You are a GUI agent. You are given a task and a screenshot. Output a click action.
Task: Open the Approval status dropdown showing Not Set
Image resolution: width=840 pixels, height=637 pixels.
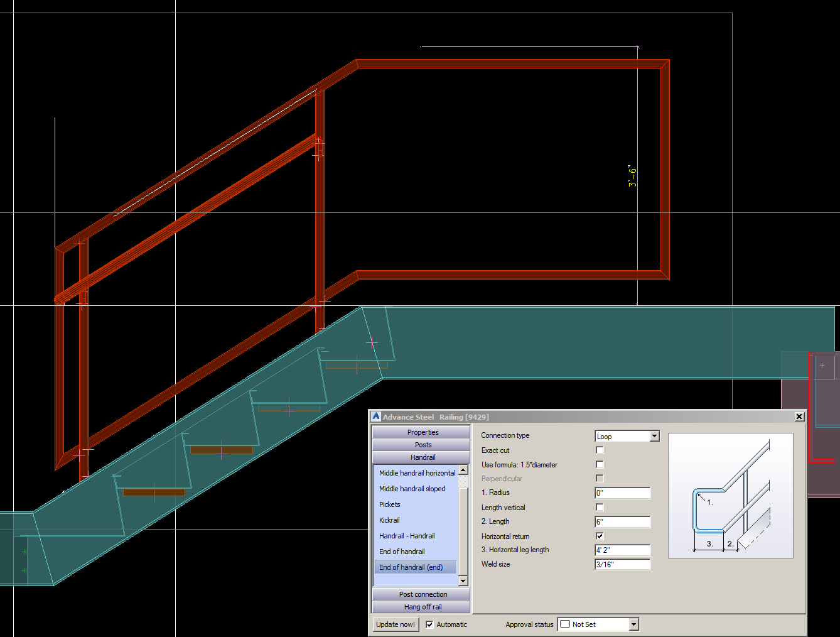[634, 624]
